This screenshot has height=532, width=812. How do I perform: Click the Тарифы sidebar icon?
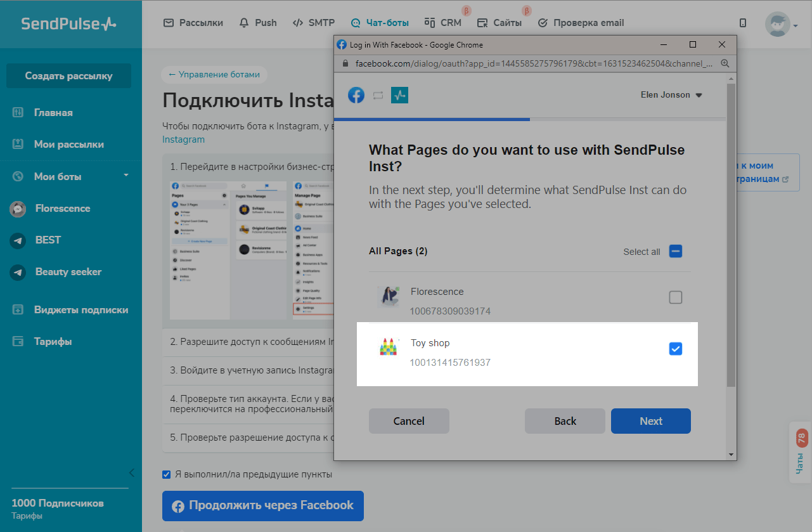(x=18, y=341)
